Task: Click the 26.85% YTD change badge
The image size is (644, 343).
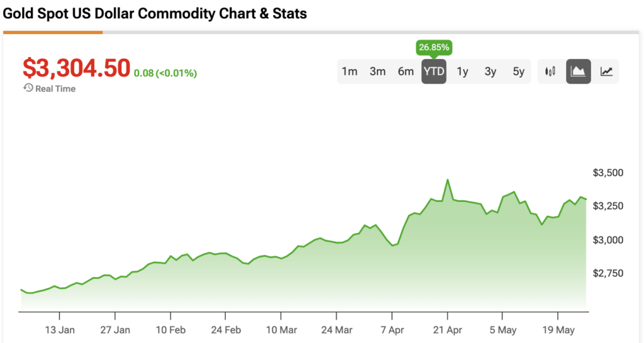Action: [434, 47]
